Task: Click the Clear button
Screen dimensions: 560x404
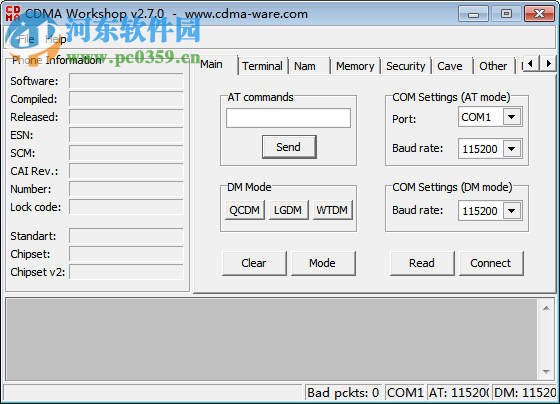Action: [x=254, y=263]
